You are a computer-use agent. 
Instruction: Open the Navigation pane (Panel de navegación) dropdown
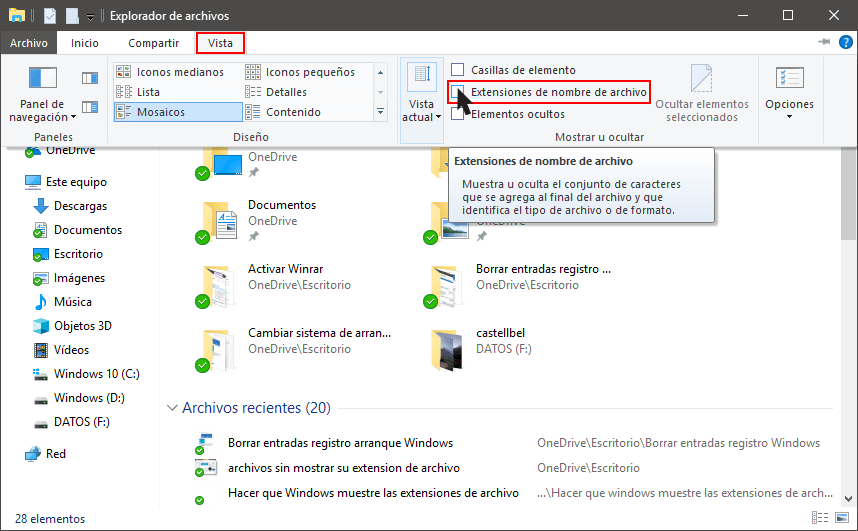[42, 94]
